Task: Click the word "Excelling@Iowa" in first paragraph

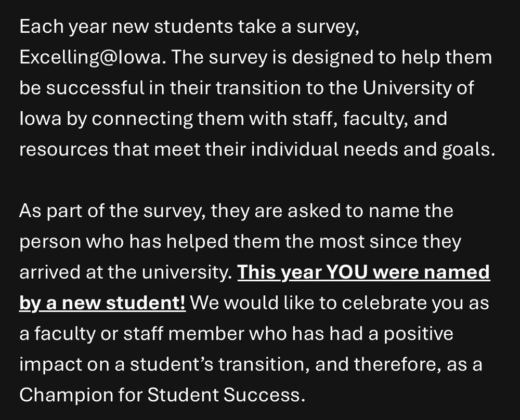Action: coord(90,58)
